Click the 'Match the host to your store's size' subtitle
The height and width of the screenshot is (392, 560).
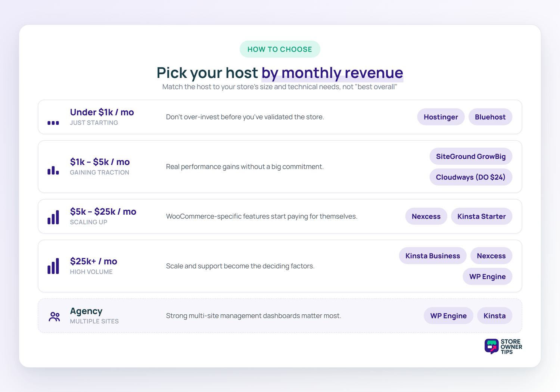tap(280, 87)
